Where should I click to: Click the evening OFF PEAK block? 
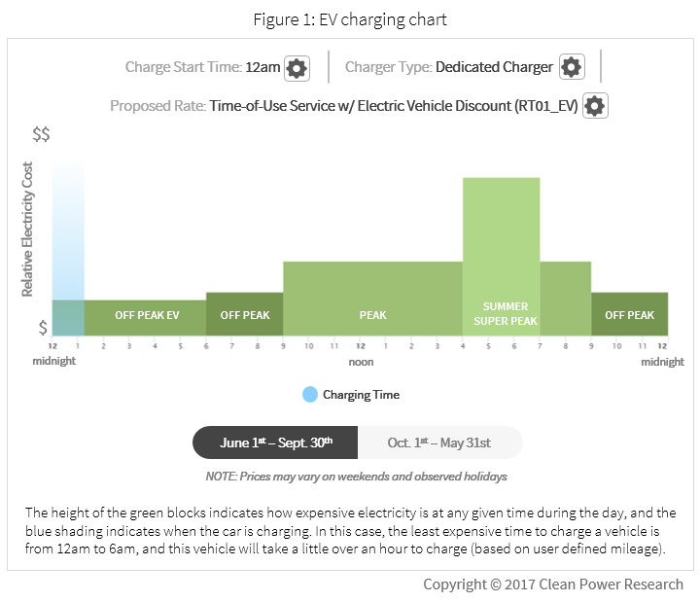tap(629, 314)
